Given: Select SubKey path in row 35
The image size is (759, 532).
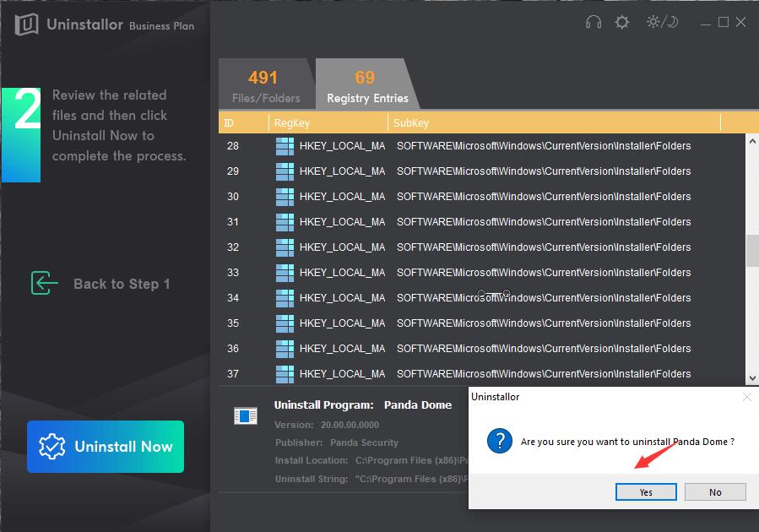Looking at the screenshot, I should coord(544,323).
